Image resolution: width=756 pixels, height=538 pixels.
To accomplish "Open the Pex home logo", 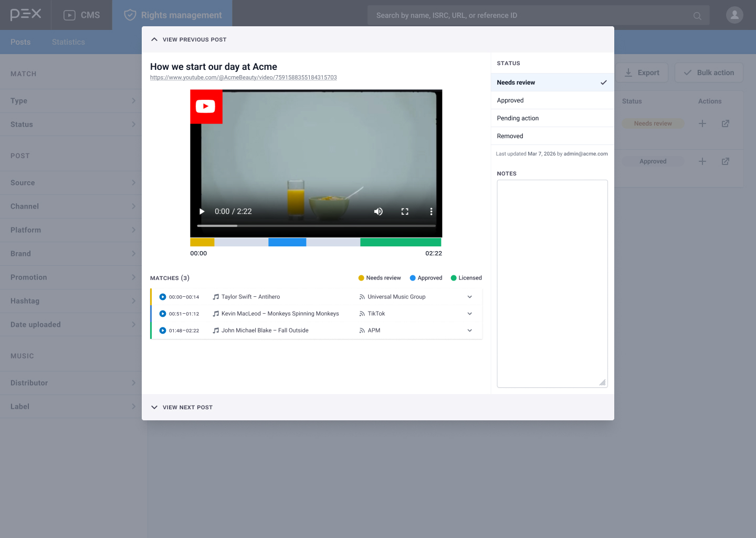I will (x=25, y=15).
